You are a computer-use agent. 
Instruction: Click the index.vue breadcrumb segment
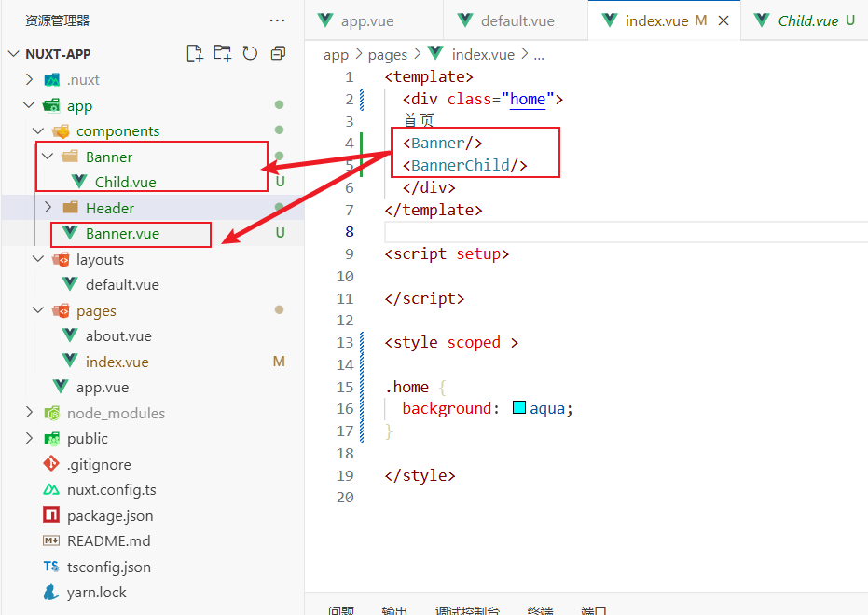point(483,55)
